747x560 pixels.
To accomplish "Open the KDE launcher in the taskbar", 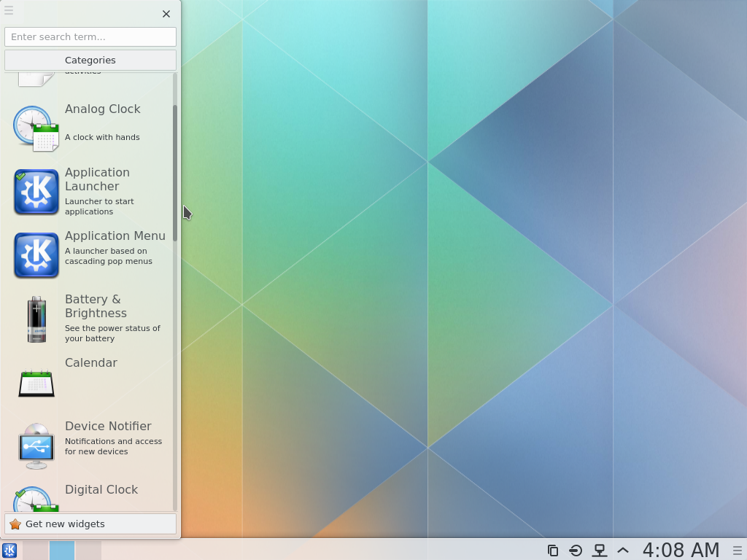I will coord(9,551).
